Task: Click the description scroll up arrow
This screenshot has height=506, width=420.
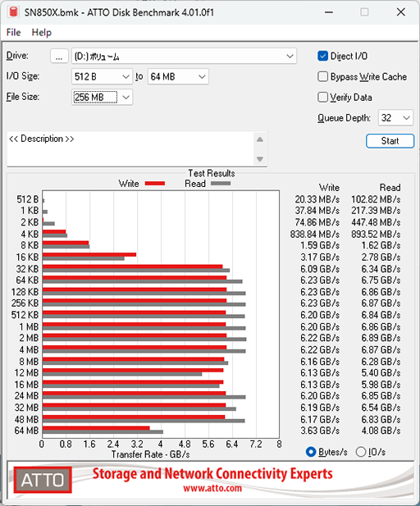Action: click(x=260, y=139)
